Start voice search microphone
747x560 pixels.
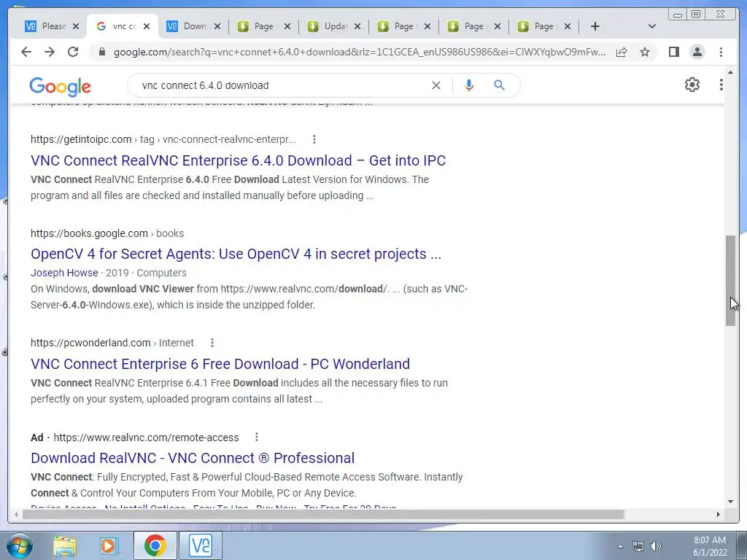469,85
